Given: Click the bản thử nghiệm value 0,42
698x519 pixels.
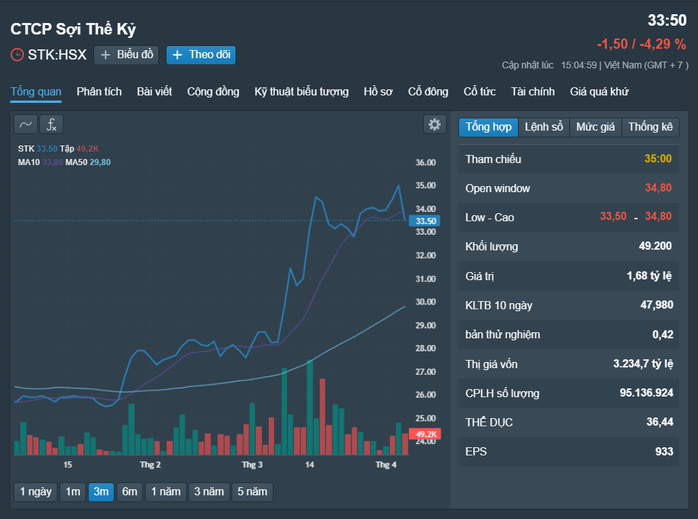Looking at the screenshot, I should (x=663, y=335).
